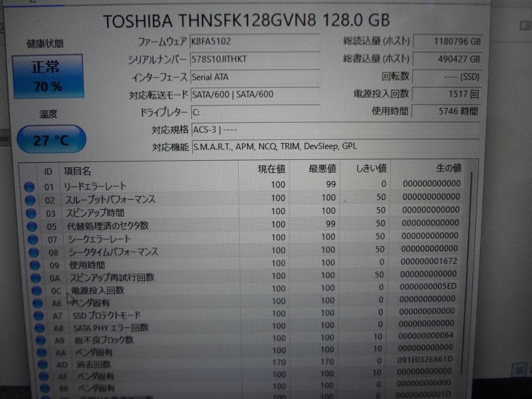Select the SATA/600 | SATA/600 transfer mode field
Screen dimensions: 532x399
pos(255,95)
